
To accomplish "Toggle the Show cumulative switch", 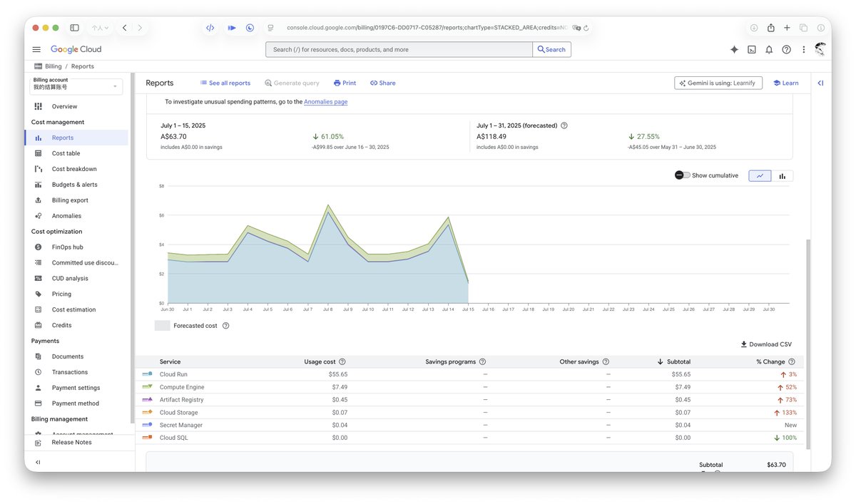I will 682,175.
